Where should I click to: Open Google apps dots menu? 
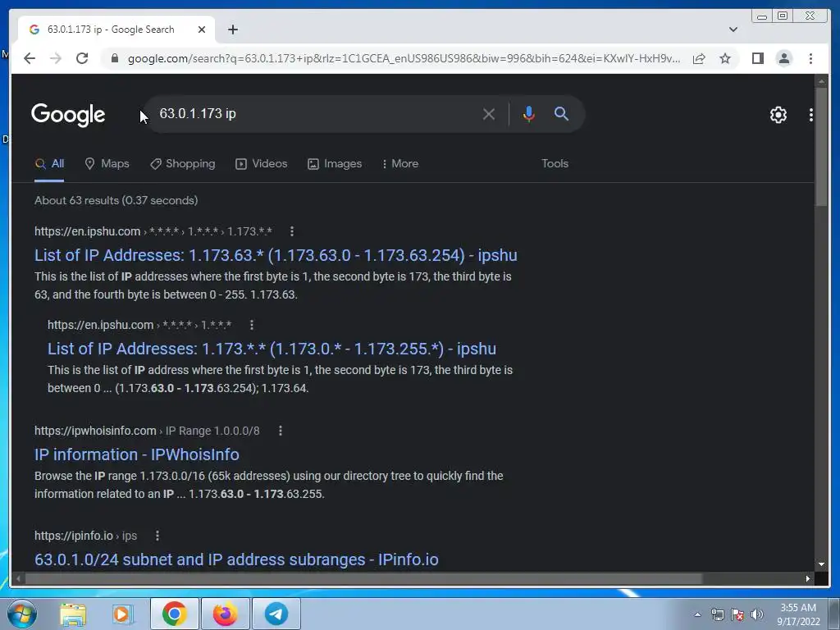click(x=810, y=115)
